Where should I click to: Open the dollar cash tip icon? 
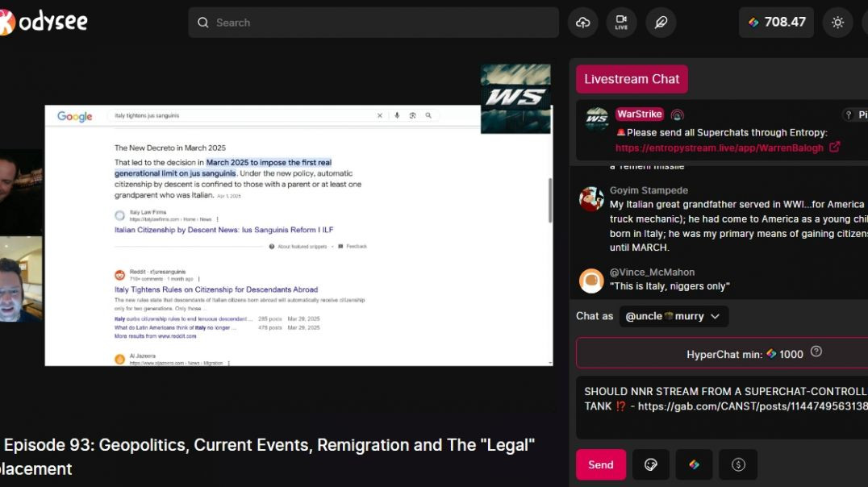[738, 464]
